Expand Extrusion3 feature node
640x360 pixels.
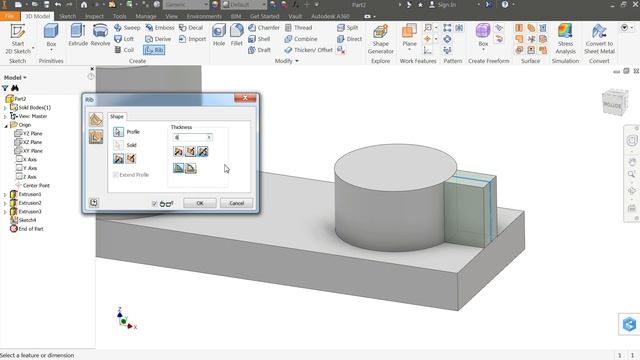[x=5, y=212]
